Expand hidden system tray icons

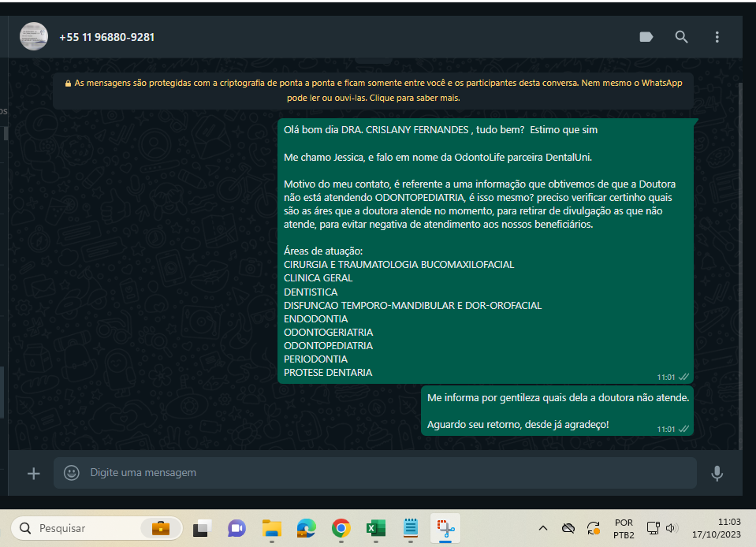click(543, 528)
